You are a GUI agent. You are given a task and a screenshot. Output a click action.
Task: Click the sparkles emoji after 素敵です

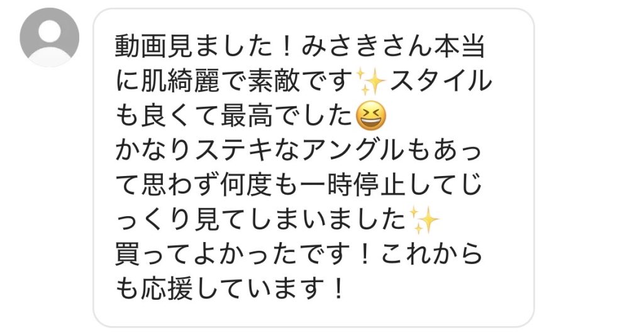[370, 81]
